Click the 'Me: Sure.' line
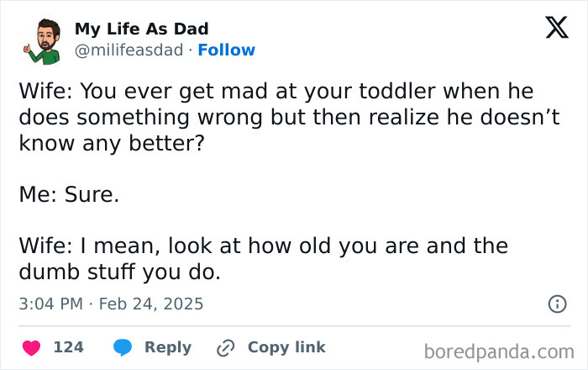588x370 pixels. [69, 195]
